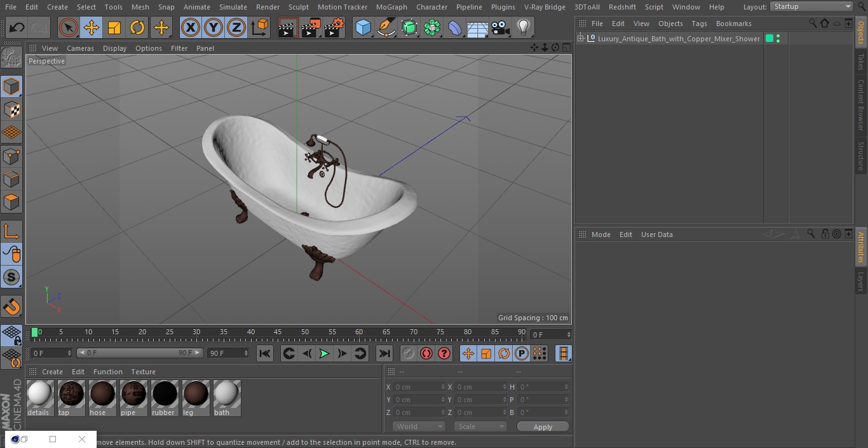Viewport: 868px width, 448px height.
Task: Click the magnet tool icon
Action: (11, 307)
